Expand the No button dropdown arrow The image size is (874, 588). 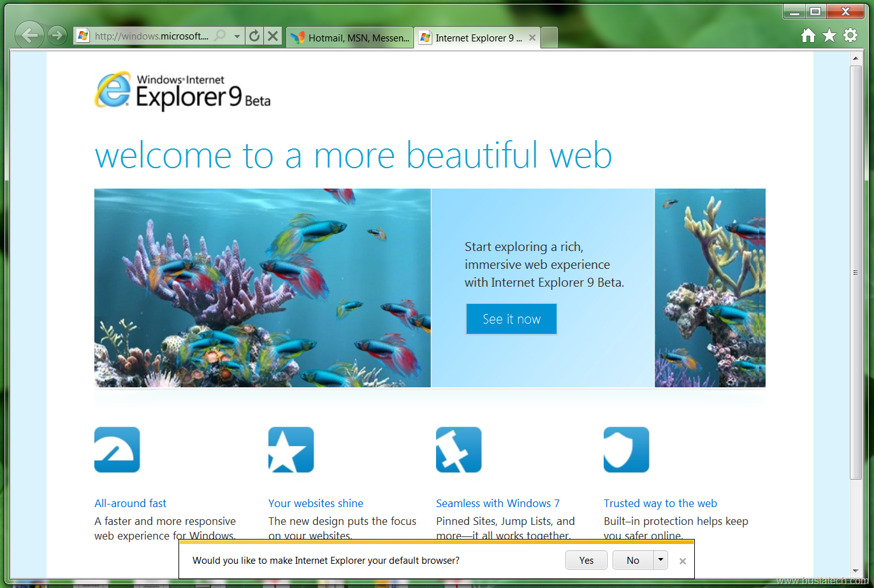click(661, 560)
